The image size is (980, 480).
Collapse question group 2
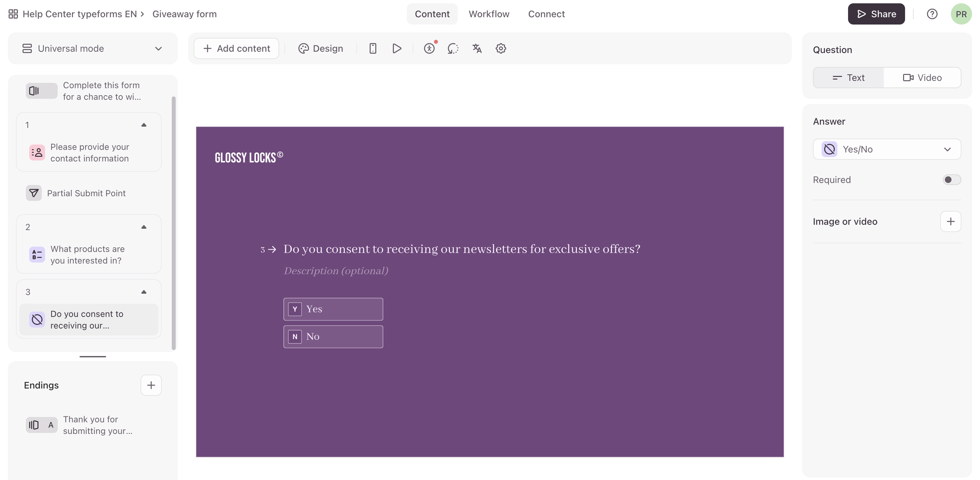pos(144,227)
